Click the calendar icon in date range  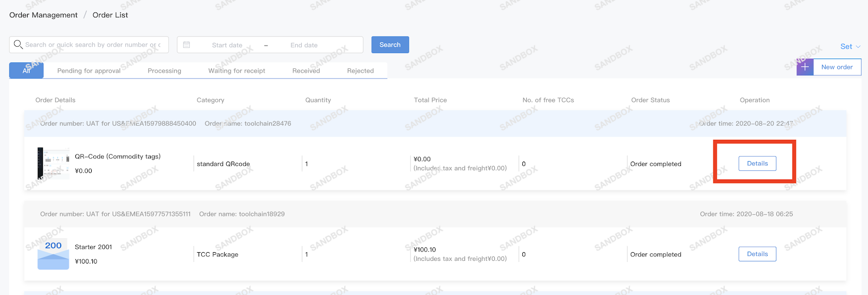pos(187,45)
